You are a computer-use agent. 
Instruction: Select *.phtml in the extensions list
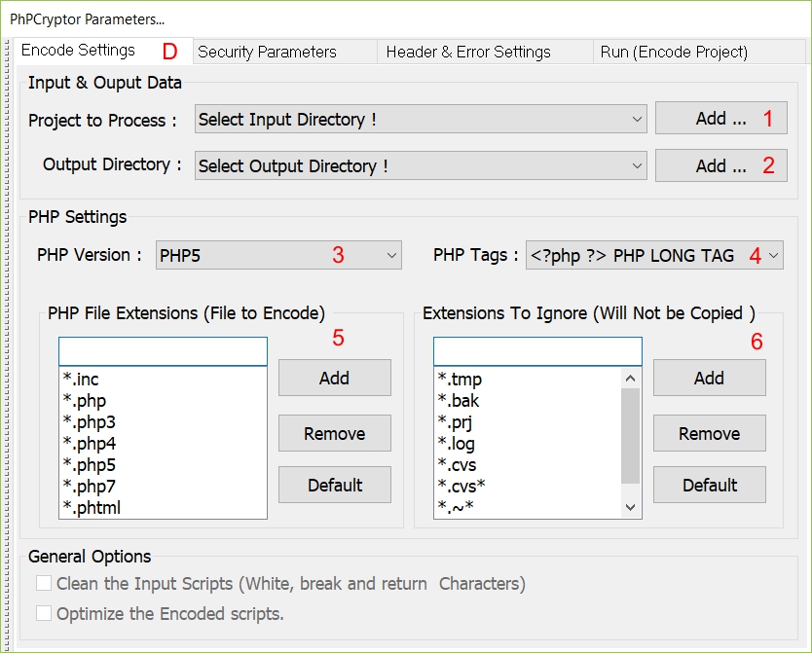click(164, 508)
